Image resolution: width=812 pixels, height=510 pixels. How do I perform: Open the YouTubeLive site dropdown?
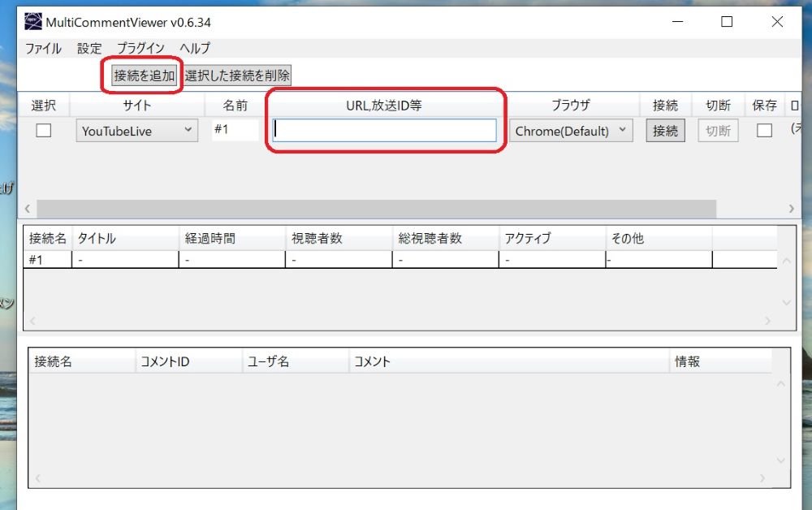click(136, 131)
